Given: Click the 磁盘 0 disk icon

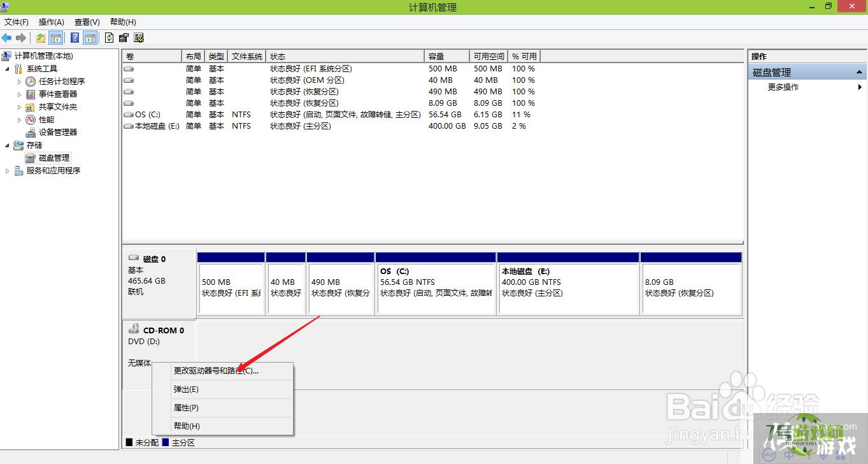Looking at the screenshot, I should (134, 258).
